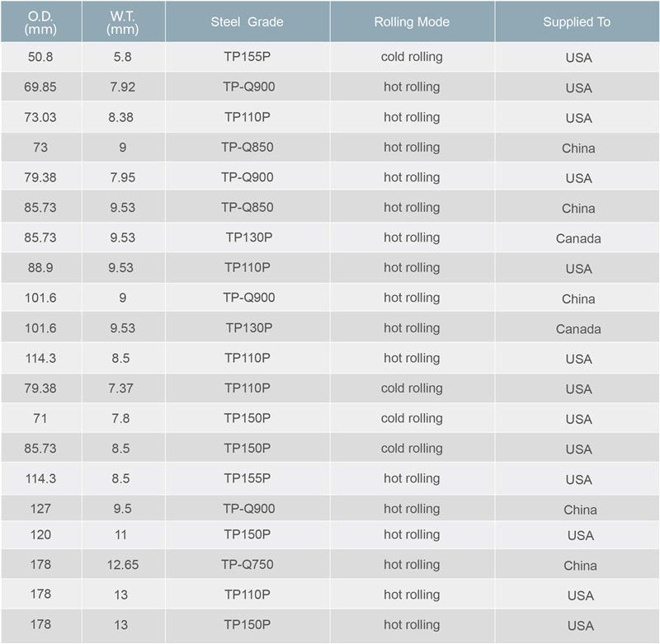Image resolution: width=660 pixels, height=644 pixels.
Task: Select the 88.9 outer diameter cell
Action: 40,267
